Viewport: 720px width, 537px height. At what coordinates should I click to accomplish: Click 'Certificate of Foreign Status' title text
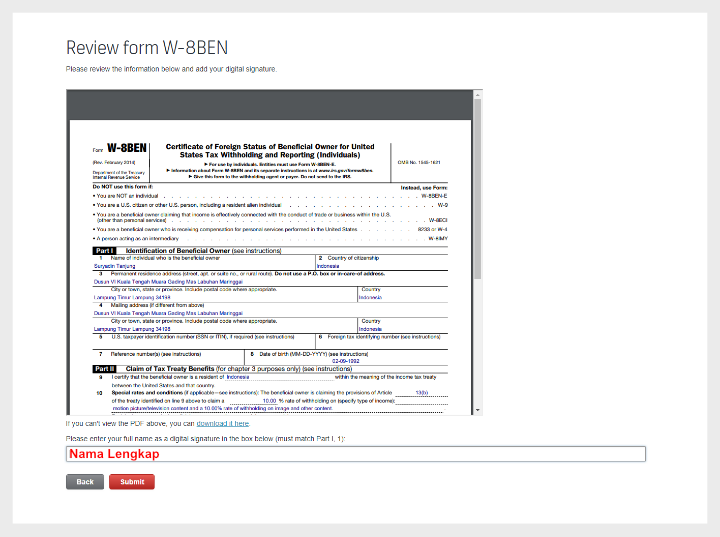click(x=270, y=151)
